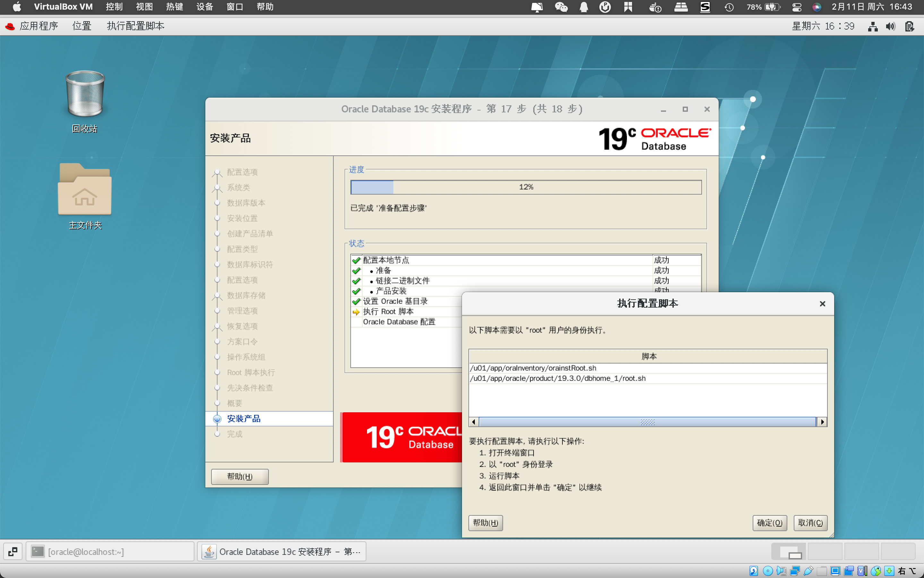Open the 主文件夹 home folder icon
This screenshot has height=578, width=924.
(x=85, y=196)
